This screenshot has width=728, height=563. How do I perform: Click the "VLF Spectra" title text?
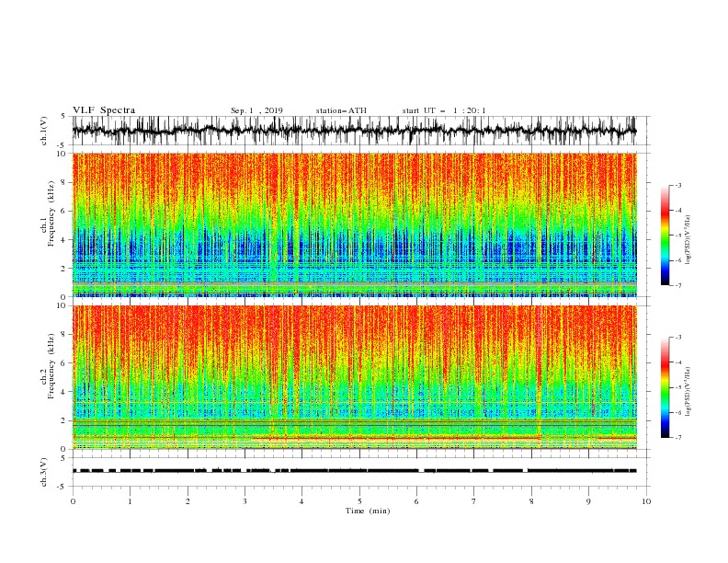[104, 110]
